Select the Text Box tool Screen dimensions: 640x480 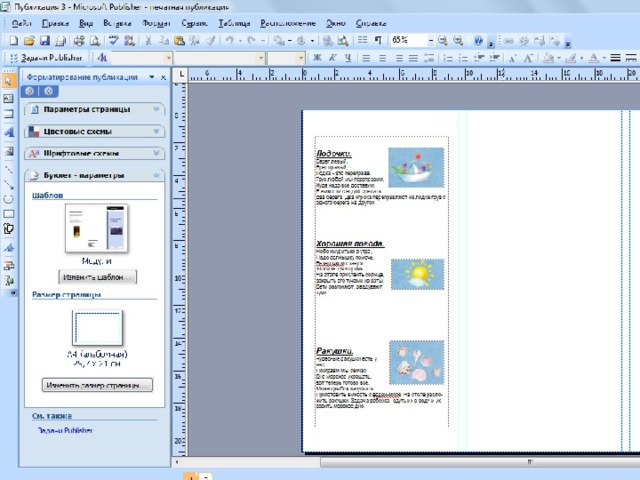(x=9, y=98)
